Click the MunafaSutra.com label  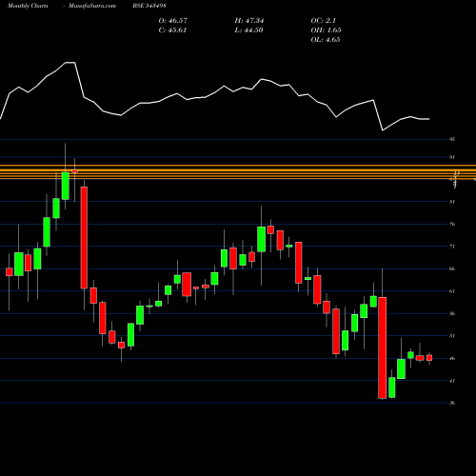click(x=92, y=6)
